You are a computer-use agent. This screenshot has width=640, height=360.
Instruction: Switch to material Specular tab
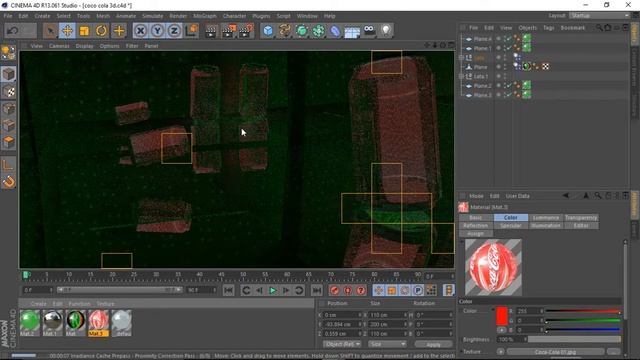point(511,225)
